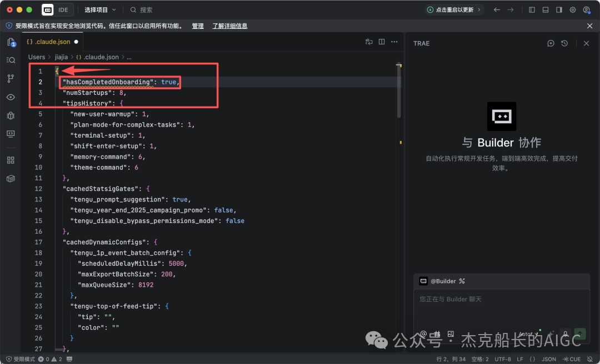Click the 管理 link in banner
Screen dimensions: 600x364
pos(198,26)
